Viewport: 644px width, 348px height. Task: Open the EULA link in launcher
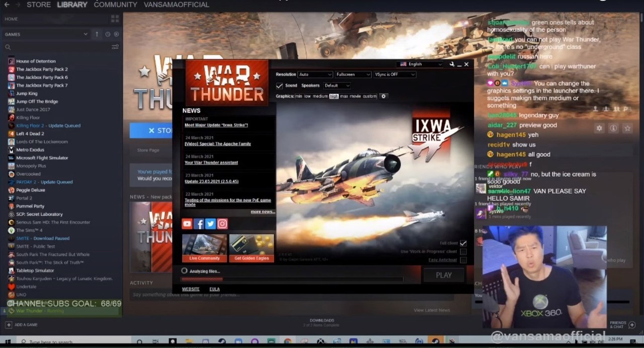click(x=214, y=289)
